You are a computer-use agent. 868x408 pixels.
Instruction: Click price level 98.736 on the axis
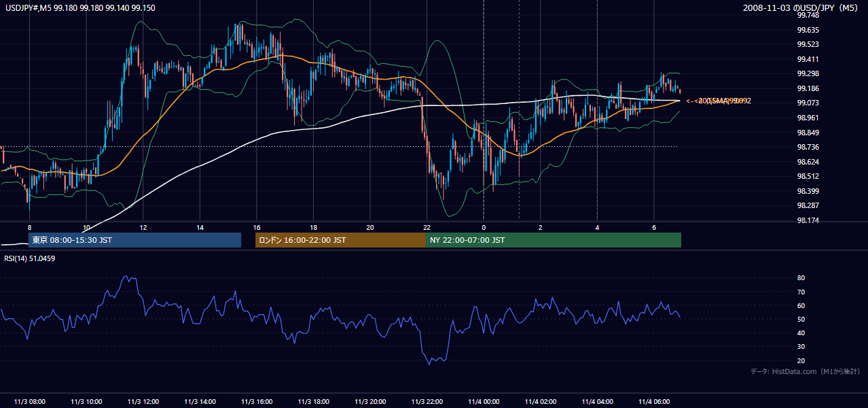tap(808, 147)
